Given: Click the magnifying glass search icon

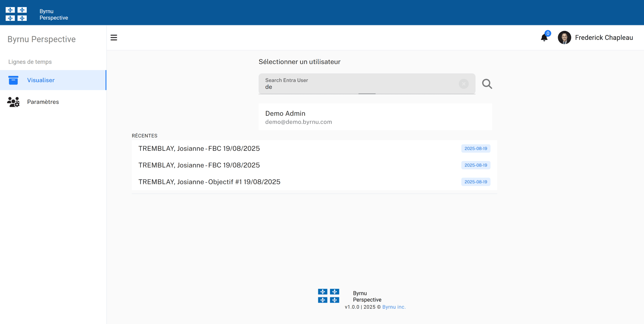Looking at the screenshot, I should pyautogui.click(x=487, y=84).
